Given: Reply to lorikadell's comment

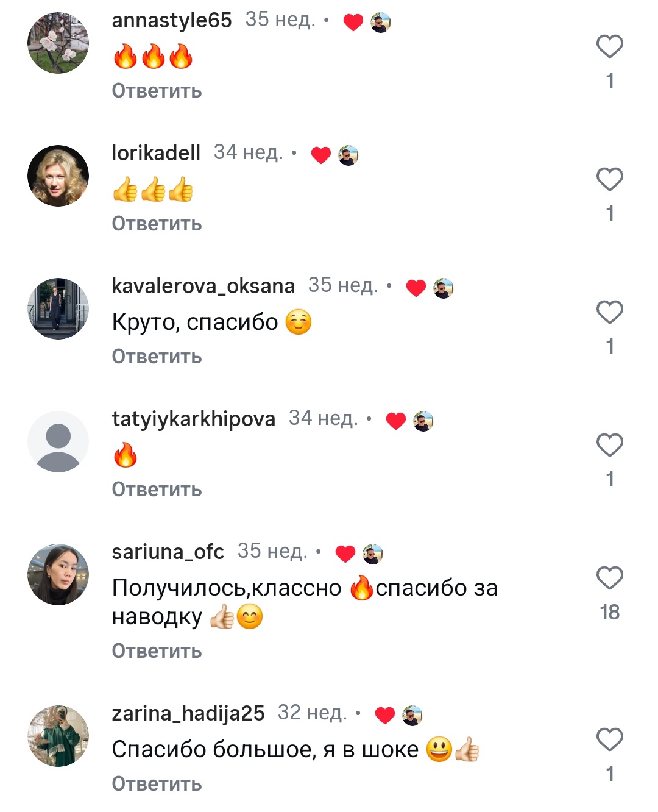Looking at the screenshot, I should point(157,224).
